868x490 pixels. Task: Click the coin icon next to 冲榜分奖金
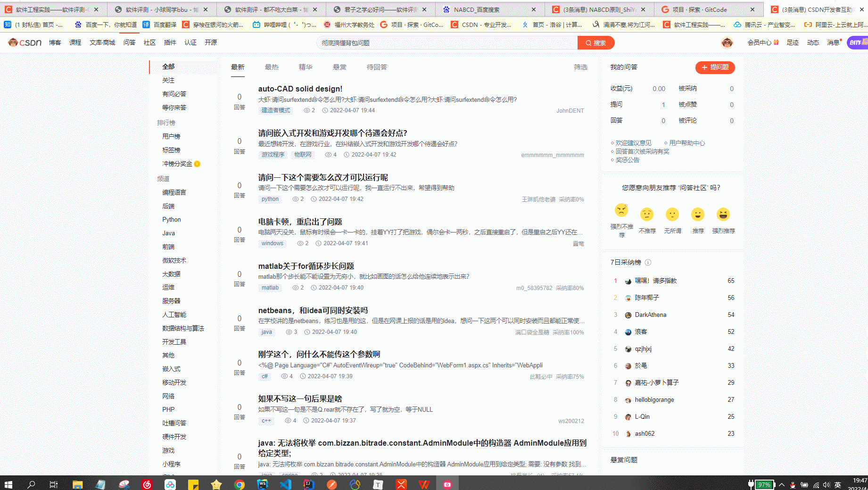[x=197, y=164]
